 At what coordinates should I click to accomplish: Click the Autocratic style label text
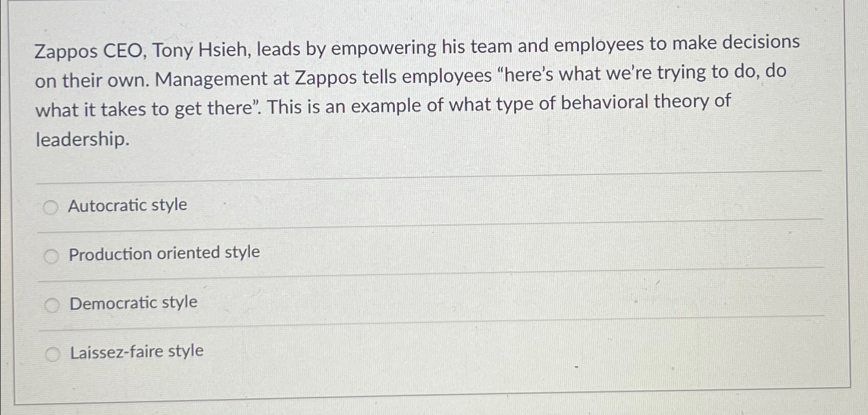[x=128, y=205]
